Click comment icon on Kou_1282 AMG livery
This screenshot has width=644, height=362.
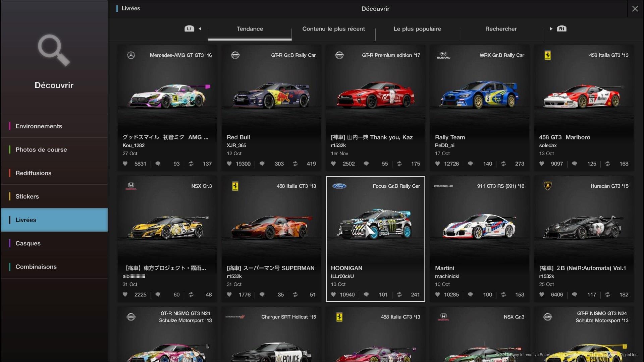pos(158,164)
